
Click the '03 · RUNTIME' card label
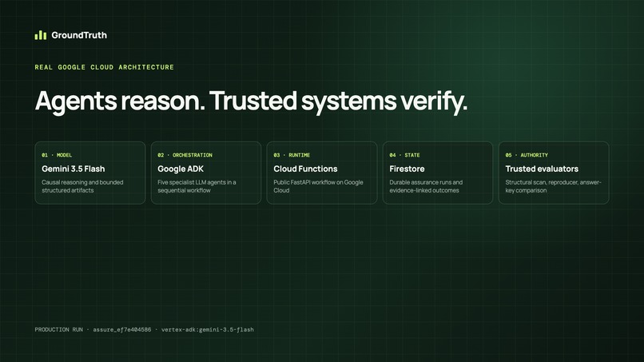click(x=292, y=155)
